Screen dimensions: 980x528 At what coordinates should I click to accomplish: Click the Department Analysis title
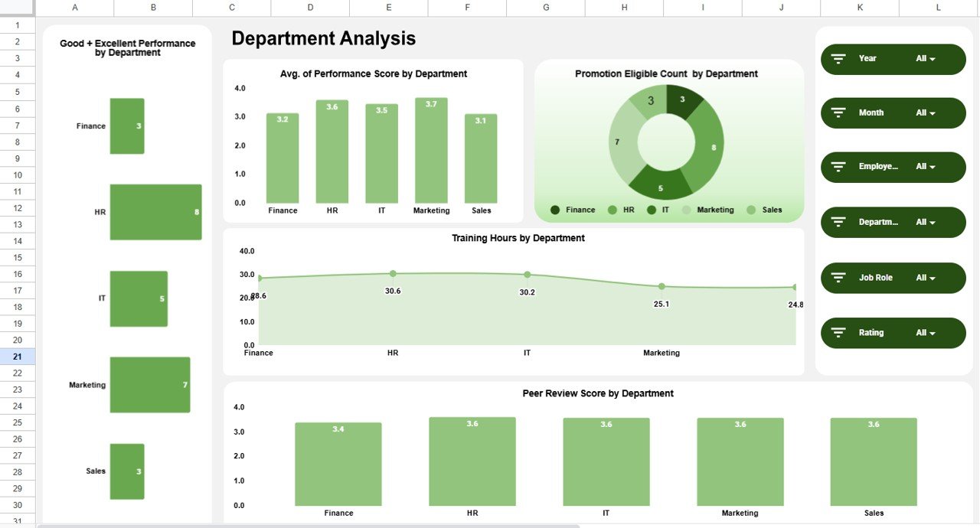coord(323,38)
